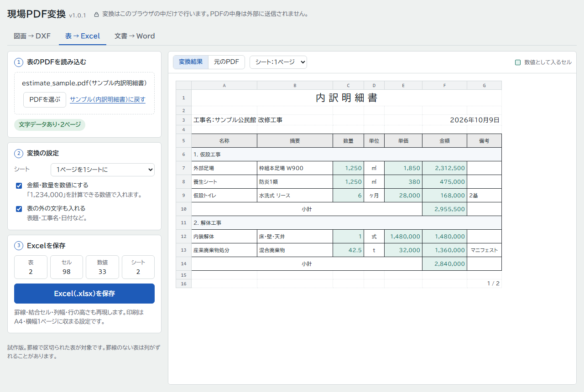Click the 1,850 unit price cell
The width and height of the screenshot is (584, 392).
point(403,168)
